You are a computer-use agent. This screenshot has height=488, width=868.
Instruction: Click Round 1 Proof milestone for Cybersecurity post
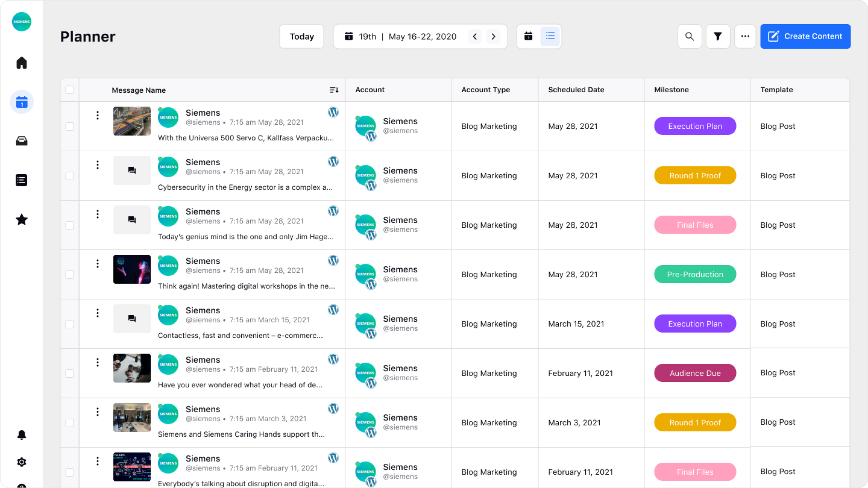tap(695, 175)
